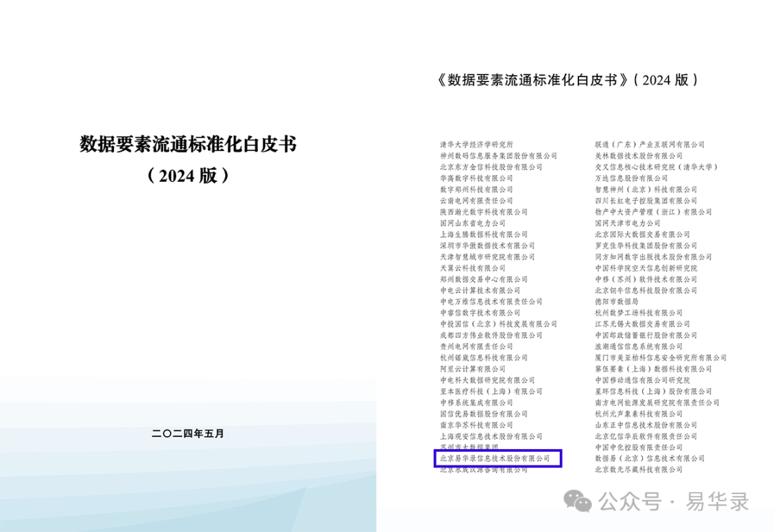
Task: Select 北京数无尽藏科技有限公司 at the list bottom
Action: (x=639, y=470)
